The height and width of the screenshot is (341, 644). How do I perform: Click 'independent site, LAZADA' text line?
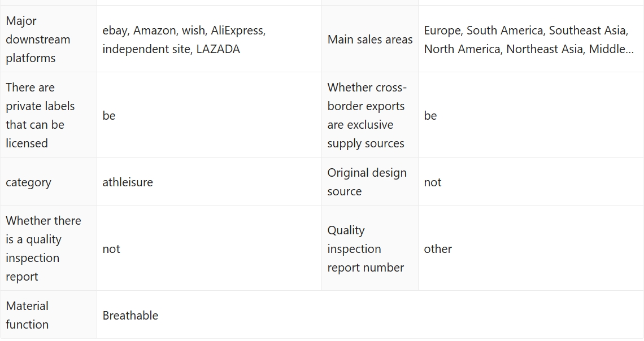pos(171,49)
